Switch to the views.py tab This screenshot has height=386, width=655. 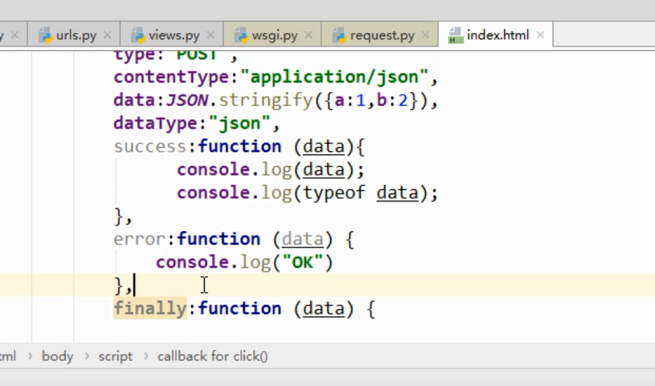173,36
